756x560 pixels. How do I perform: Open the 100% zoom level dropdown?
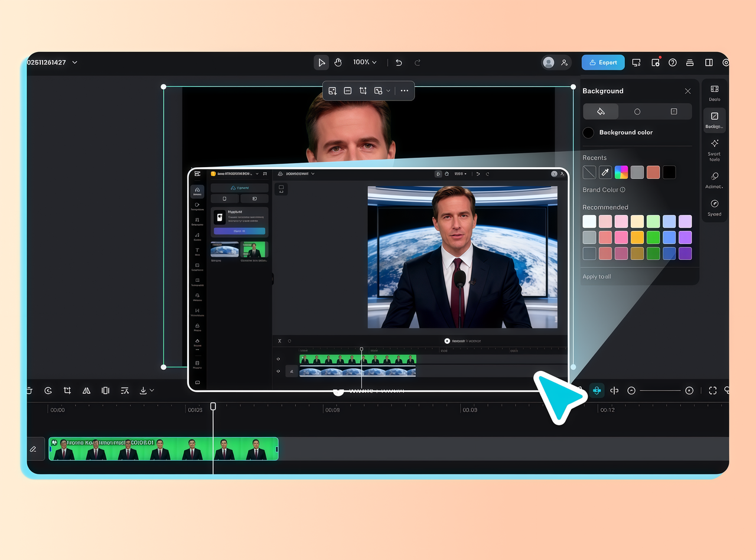click(x=365, y=63)
